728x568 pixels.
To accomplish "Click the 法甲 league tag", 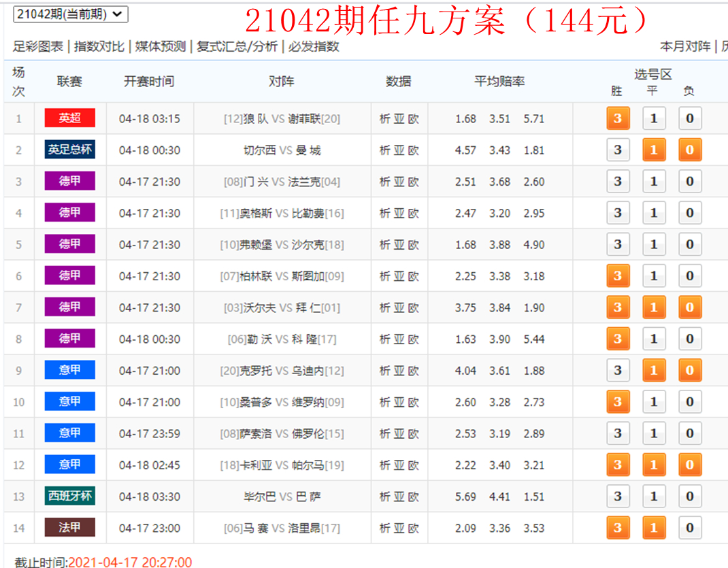I will [x=69, y=527].
